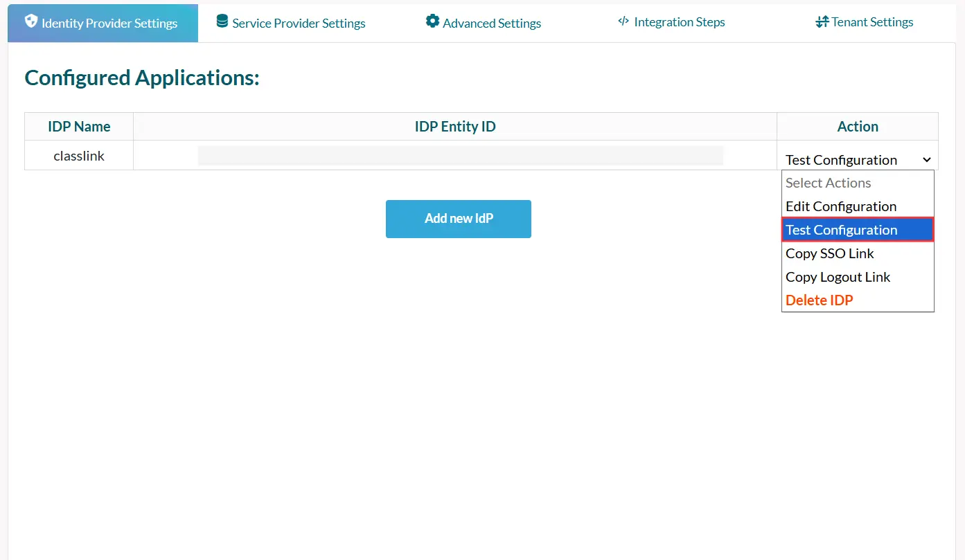Click the shield icon on Identity Provider Settings tab
Image resolution: width=965 pixels, height=560 pixels.
pyautogui.click(x=31, y=21)
